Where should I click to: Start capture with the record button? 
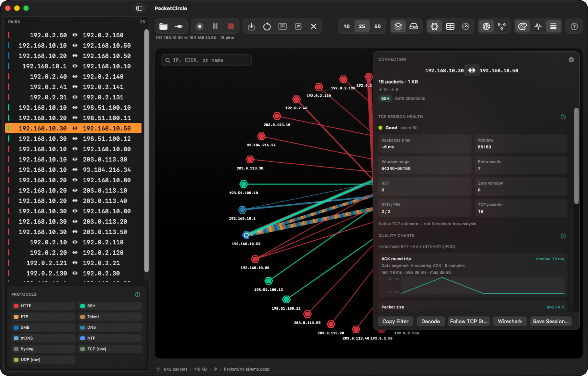(x=200, y=26)
